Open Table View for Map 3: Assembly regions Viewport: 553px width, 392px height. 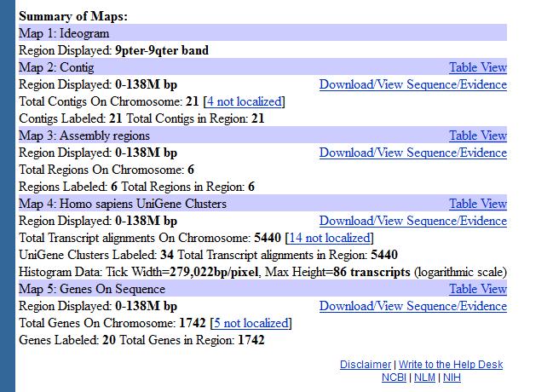478,135
